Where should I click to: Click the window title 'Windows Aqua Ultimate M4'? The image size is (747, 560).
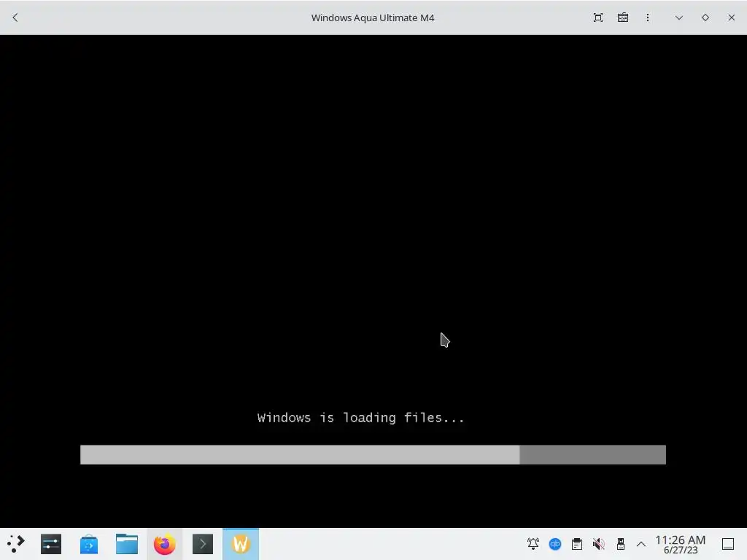coord(373,17)
